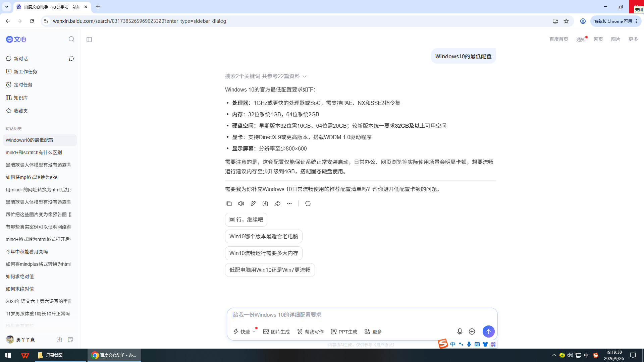Click the plus attachment icon
This screenshot has height=362, width=644.
(472, 331)
